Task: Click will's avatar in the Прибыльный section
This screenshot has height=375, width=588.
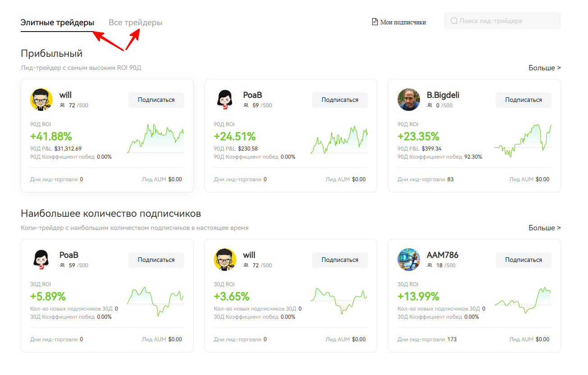Action: (x=41, y=100)
